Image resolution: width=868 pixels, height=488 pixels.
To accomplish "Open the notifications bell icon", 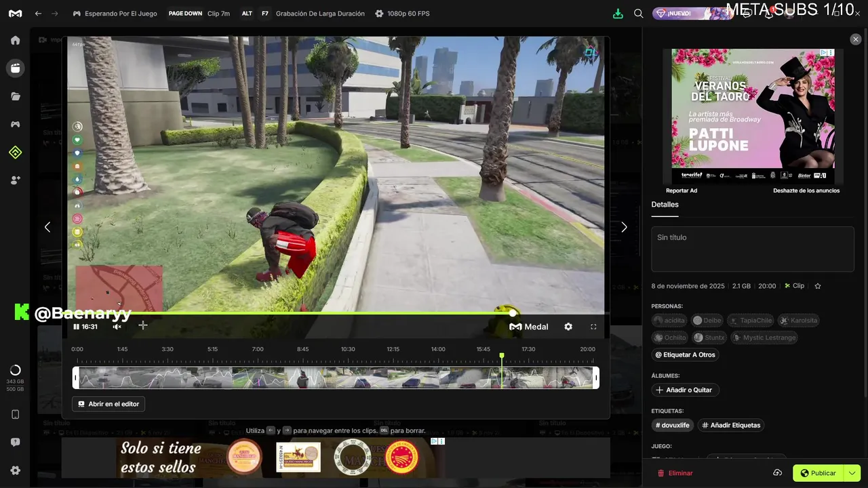I will pyautogui.click(x=770, y=14).
